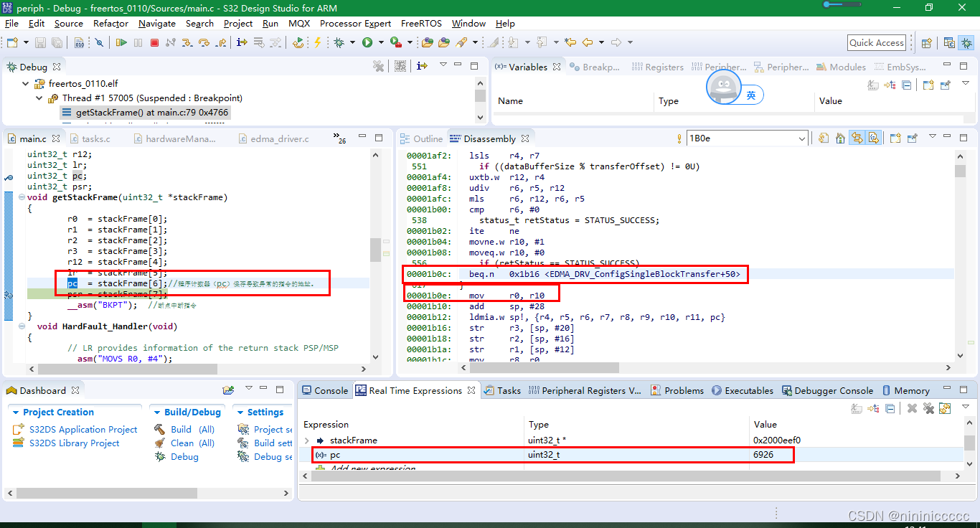Image resolution: width=980 pixels, height=528 pixels.
Task: Click the Step Into icon
Action: 187,43
